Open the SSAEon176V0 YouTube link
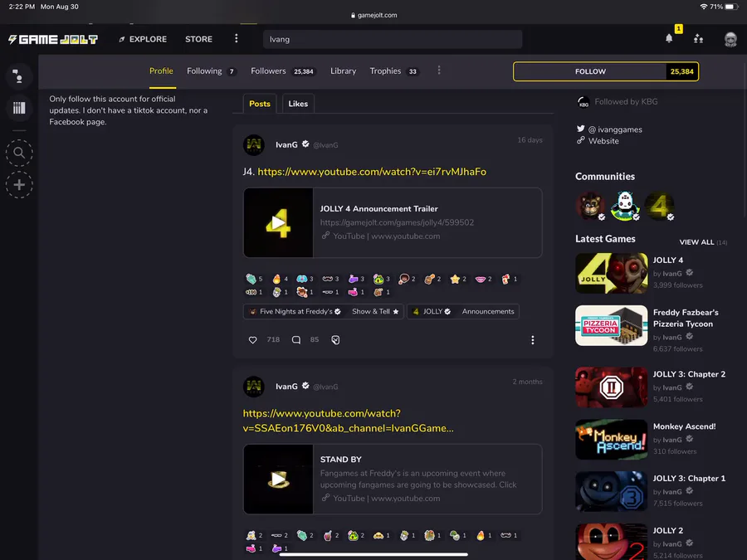This screenshot has height=560, width=747. click(348, 421)
